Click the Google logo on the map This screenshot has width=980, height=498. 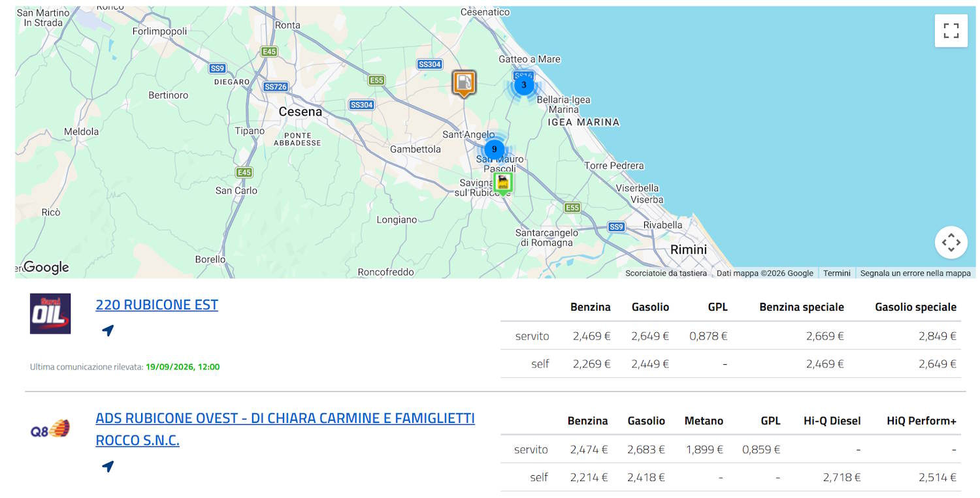[x=45, y=267]
